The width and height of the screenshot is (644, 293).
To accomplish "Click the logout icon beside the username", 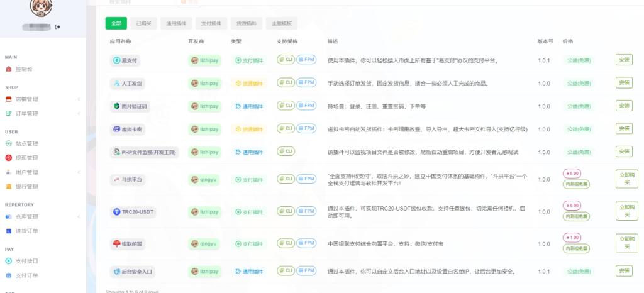I will tap(58, 27).
